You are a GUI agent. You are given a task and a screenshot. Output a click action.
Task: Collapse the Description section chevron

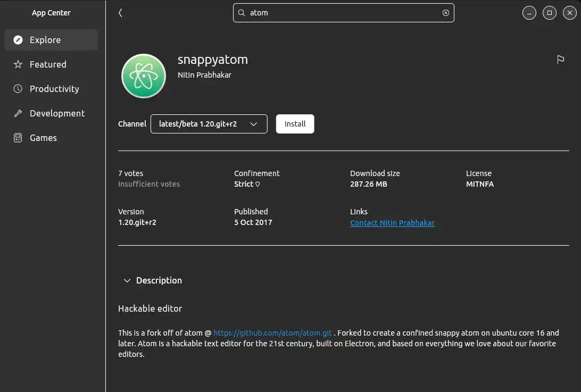click(x=127, y=280)
